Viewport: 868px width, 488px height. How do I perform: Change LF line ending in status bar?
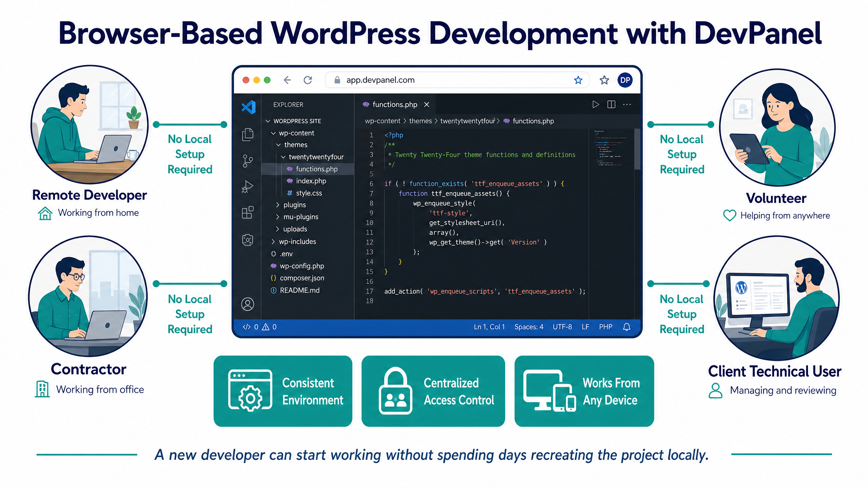585,327
